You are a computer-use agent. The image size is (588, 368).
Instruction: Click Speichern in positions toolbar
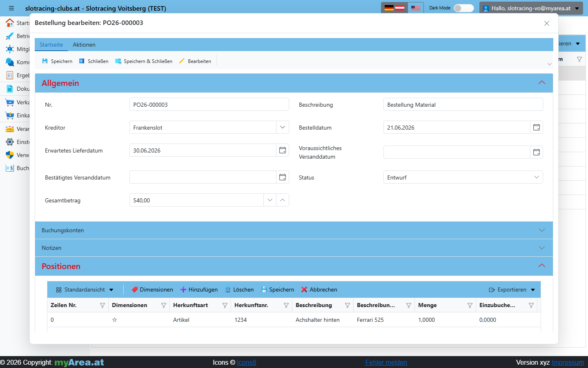point(277,289)
